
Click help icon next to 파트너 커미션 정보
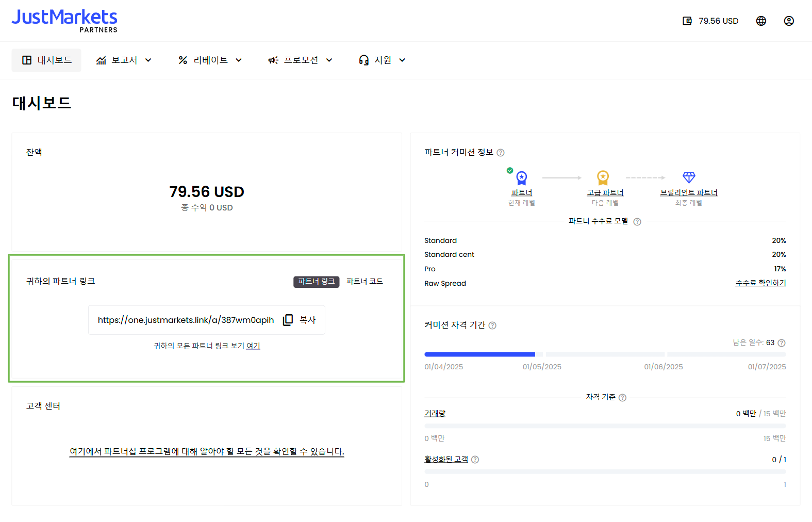pos(501,153)
